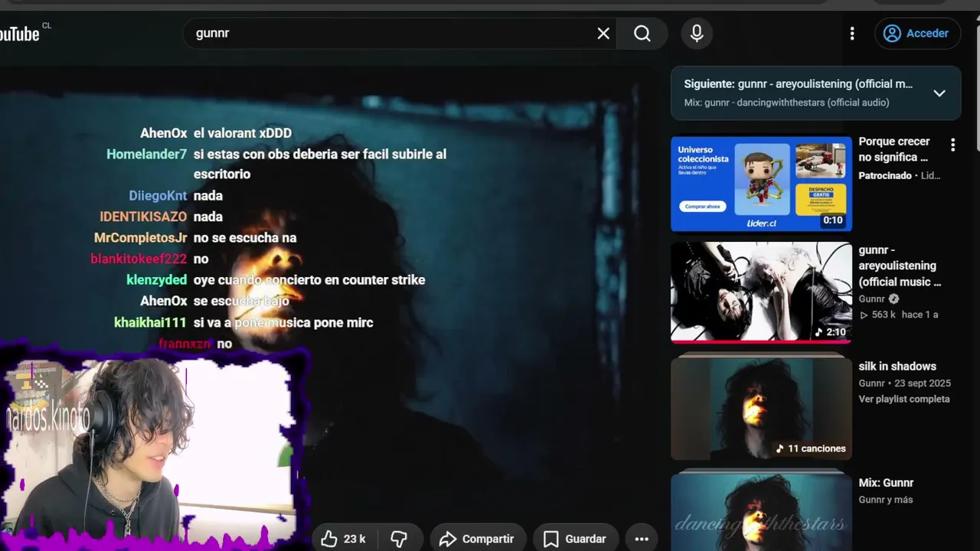Click the magnifier search button
Image resolution: width=980 pixels, height=551 pixels.
[642, 34]
